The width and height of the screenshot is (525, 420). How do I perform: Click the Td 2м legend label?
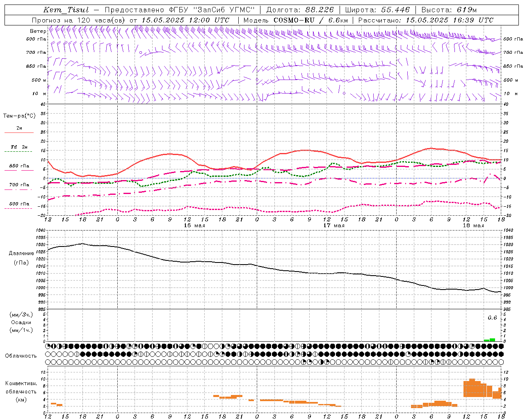click(19, 147)
